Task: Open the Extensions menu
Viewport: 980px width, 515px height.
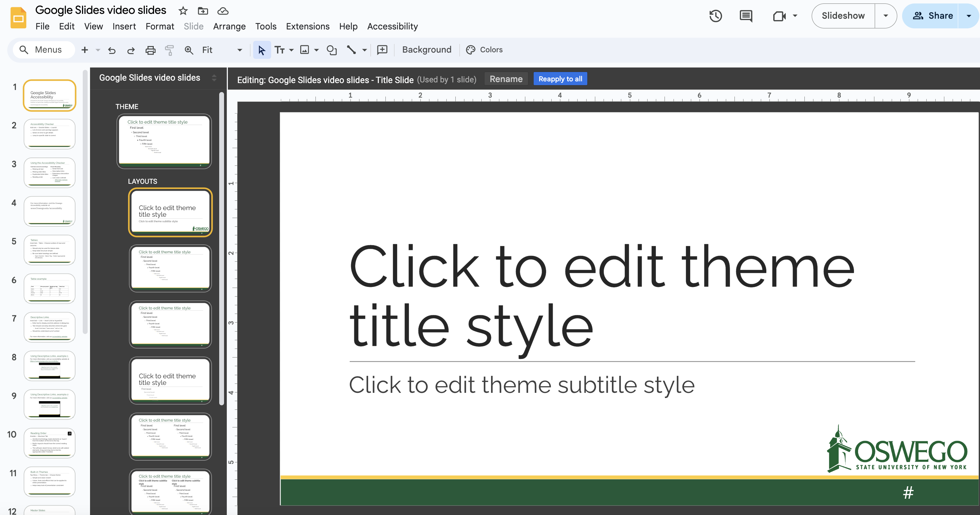Action: [x=308, y=26]
